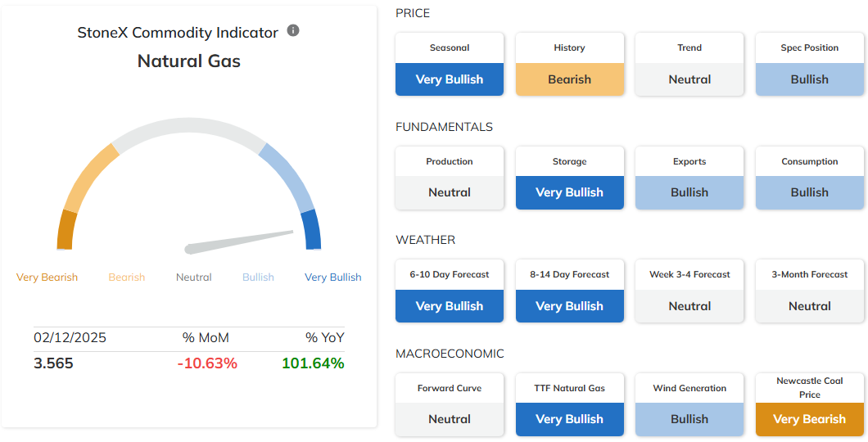Select the Spec Position Bullish card
Viewport: 868px width, 442px height.
tap(809, 64)
